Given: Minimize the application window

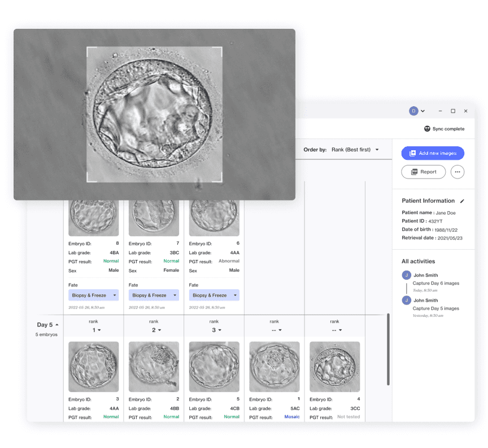Looking at the screenshot, I should tap(439, 111).
